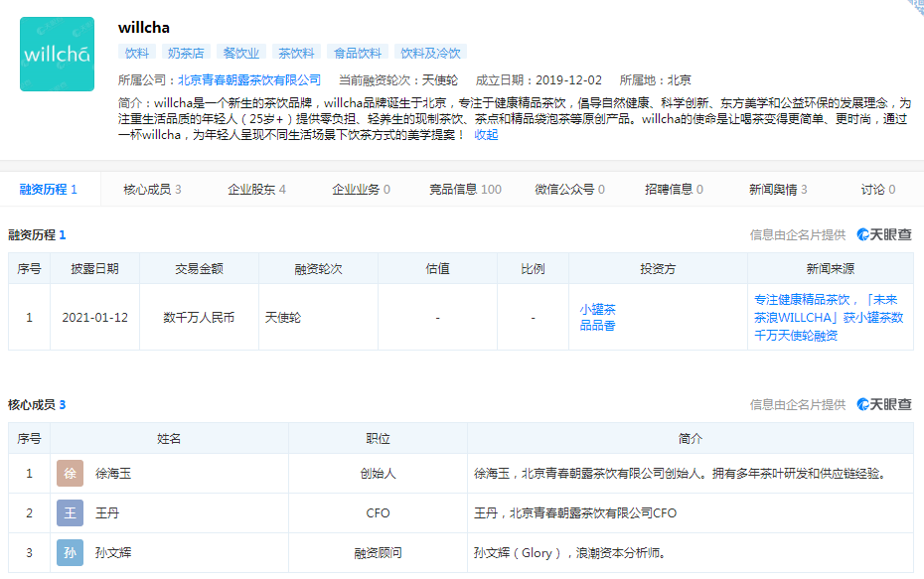
Task: Click the 披露日期 column header
Action: (x=94, y=268)
